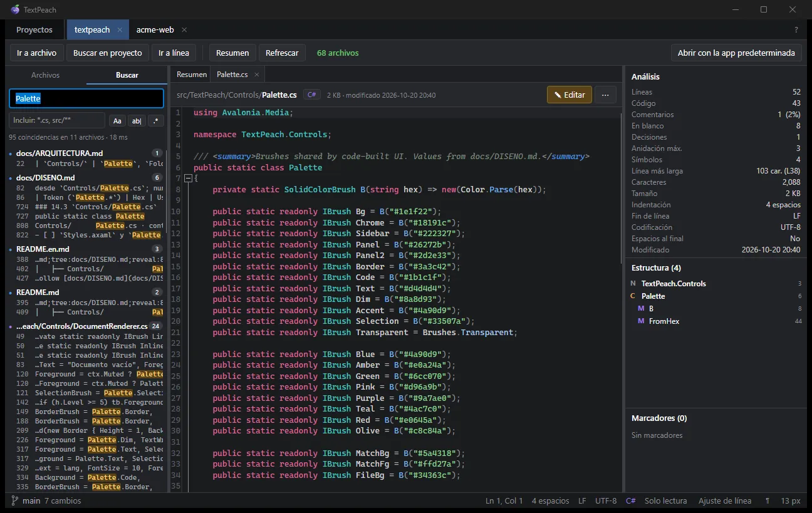Collapse README.en.md search results group
The width and height of the screenshot is (812, 513).
(86, 249)
